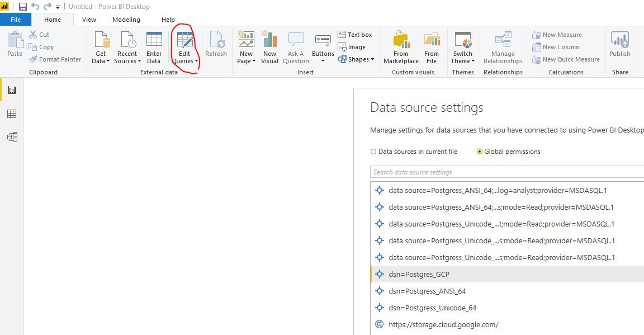Click the Recent Sources icon
644x335 pixels.
[128, 40]
